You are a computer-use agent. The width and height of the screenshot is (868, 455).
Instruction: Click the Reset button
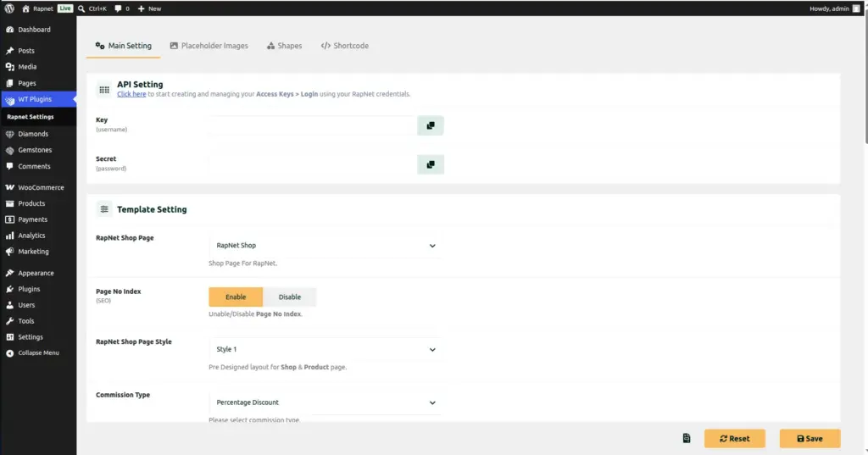click(735, 438)
